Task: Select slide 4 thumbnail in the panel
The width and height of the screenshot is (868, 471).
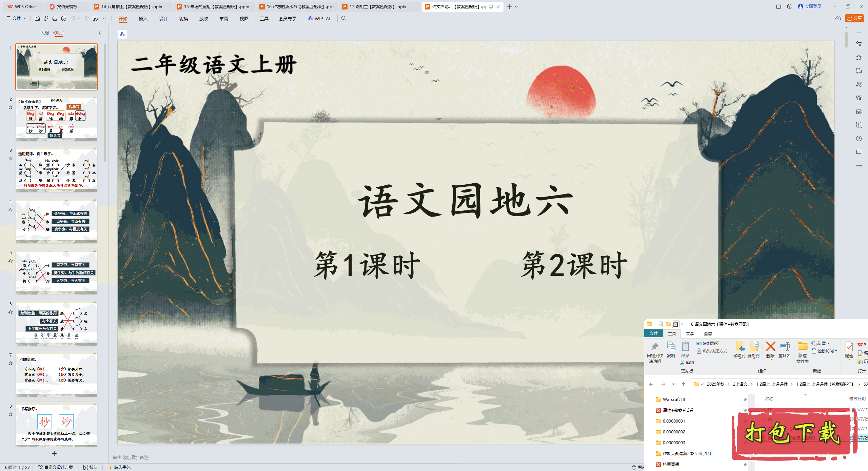Action: 57,221
